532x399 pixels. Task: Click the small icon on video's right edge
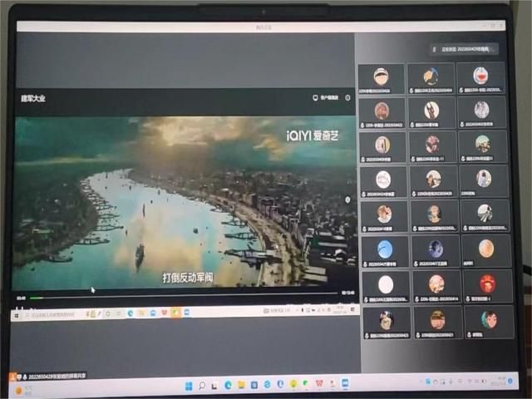348,199
